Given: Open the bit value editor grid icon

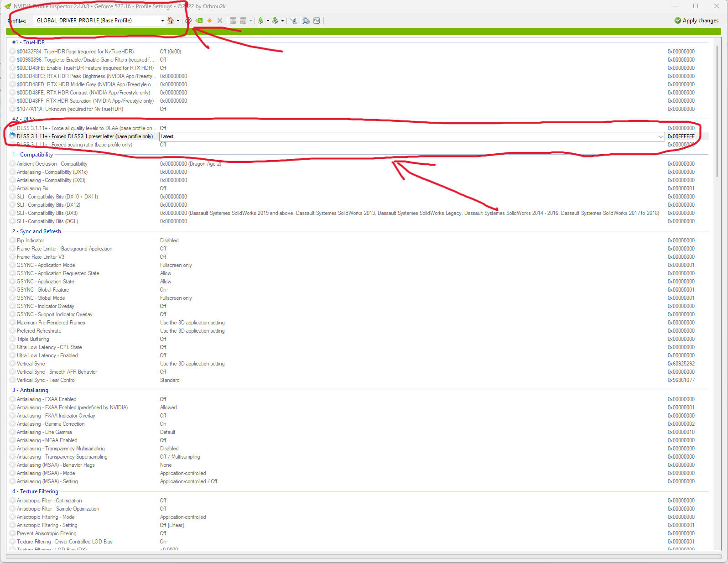Looking at the screenshot, I should (317, 21).
